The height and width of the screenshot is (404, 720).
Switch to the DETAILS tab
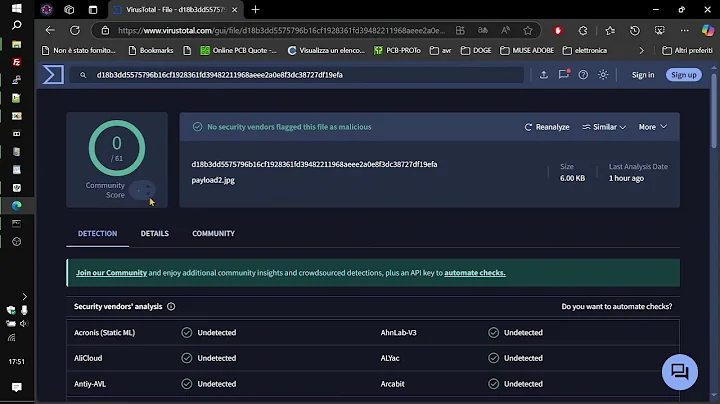(155, 234)
